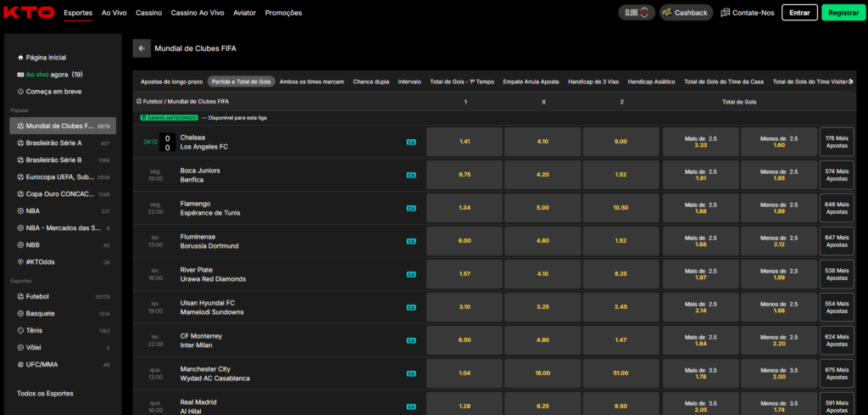Bet on Boca Juniors win at 6.75
The width and height of the screenshot is (868, 415).
465,175
